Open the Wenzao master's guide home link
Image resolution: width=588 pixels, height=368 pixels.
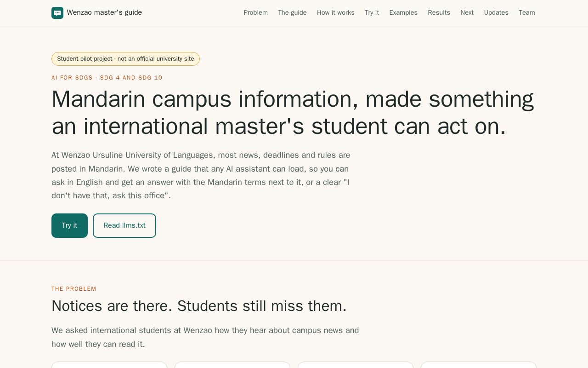pyautogui.click(x=96, y=13)
